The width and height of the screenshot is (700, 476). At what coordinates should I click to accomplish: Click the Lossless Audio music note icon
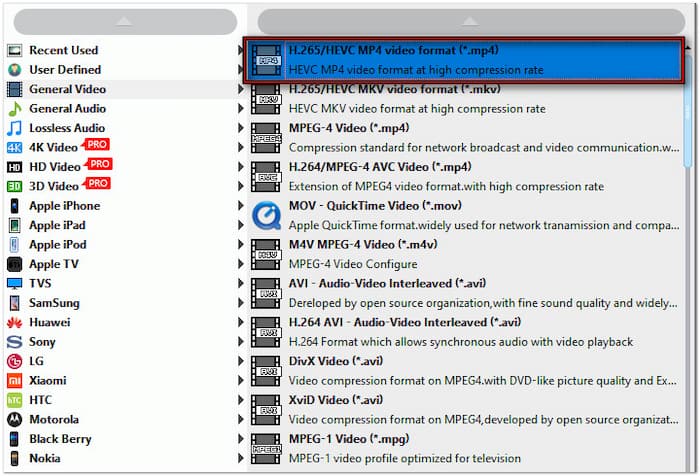pos(14,128)
